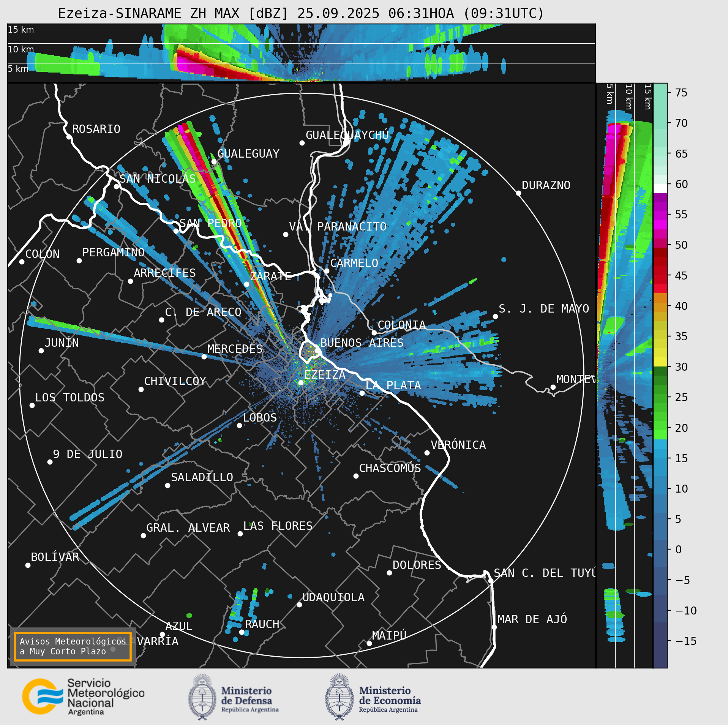Click the GUALEGUAYCHÚ city marker
The width and height of the screenshot is (728, 725).
click(302, 143)
